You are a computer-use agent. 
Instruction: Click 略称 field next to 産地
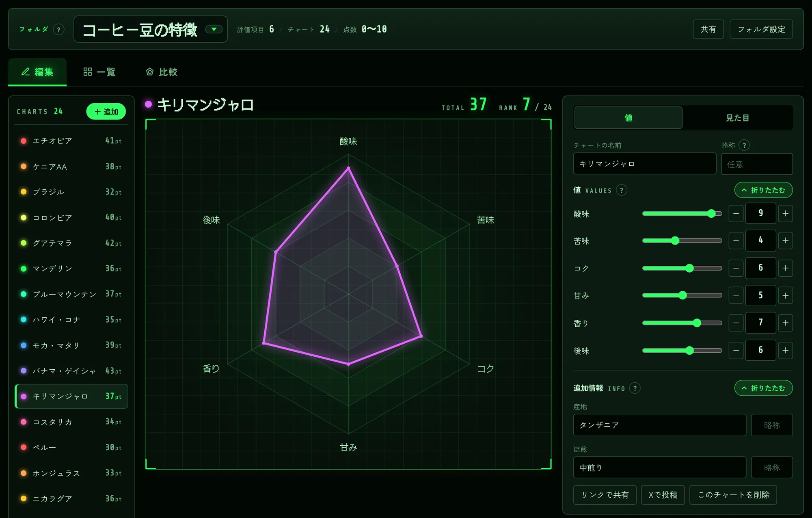(772, 425)
